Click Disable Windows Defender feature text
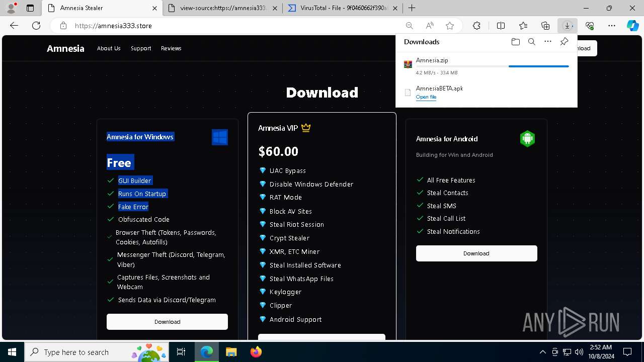 (x=311, y=185)
